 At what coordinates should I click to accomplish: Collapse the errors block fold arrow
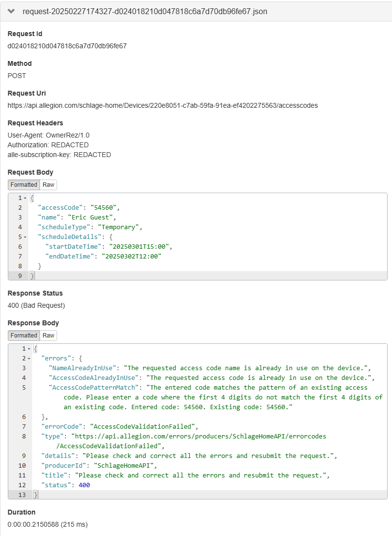click(x=29, y=358)
